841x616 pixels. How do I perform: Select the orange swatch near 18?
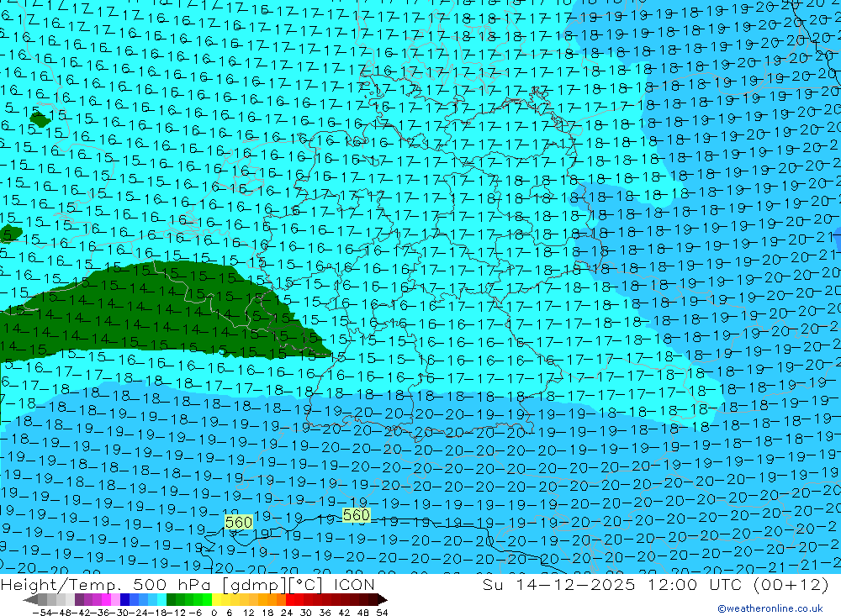tap(272, 600)
